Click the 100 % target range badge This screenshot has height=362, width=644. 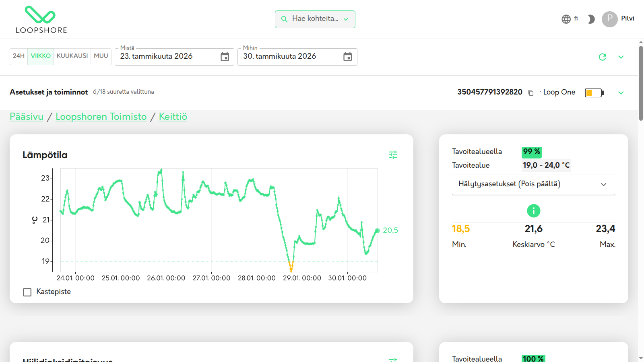coord(533,358)
